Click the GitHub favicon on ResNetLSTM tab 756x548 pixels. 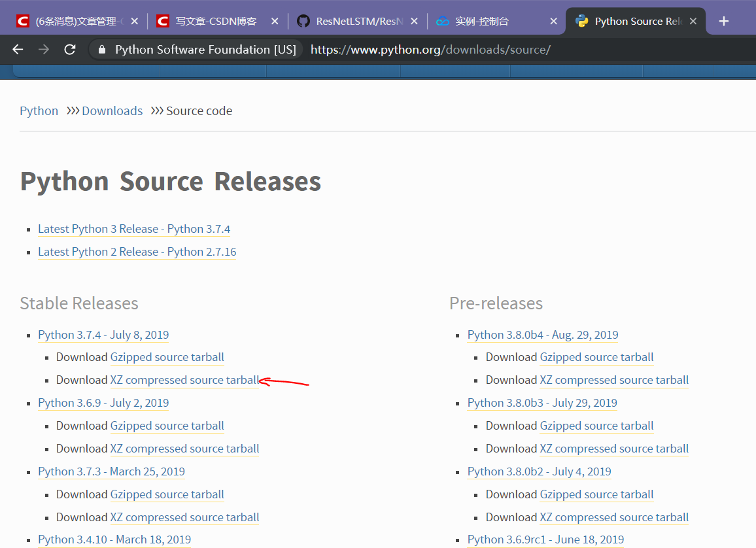coord(303,21)
